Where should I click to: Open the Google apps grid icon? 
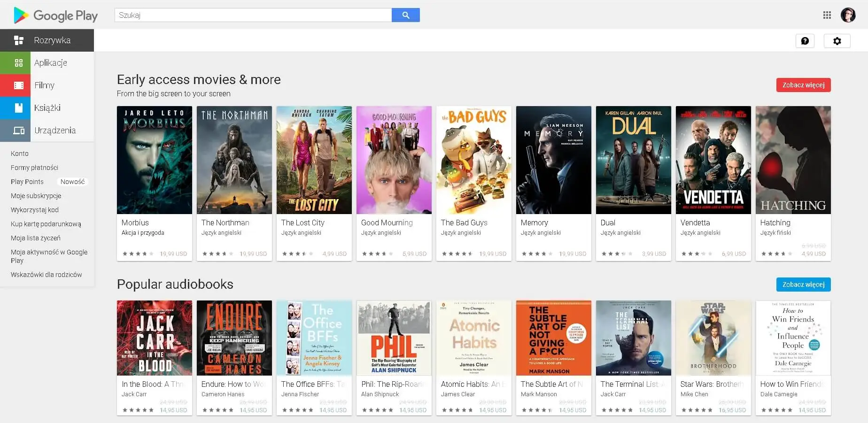827,15
